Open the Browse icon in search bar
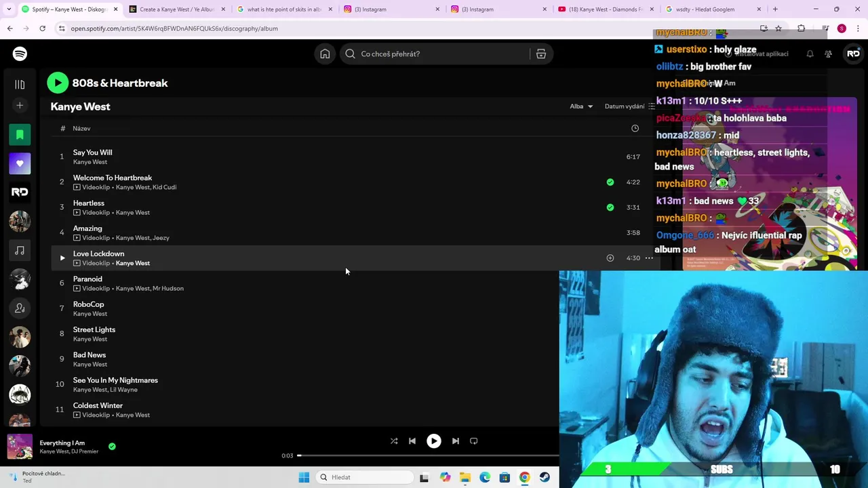 click(x=541, y=54)
